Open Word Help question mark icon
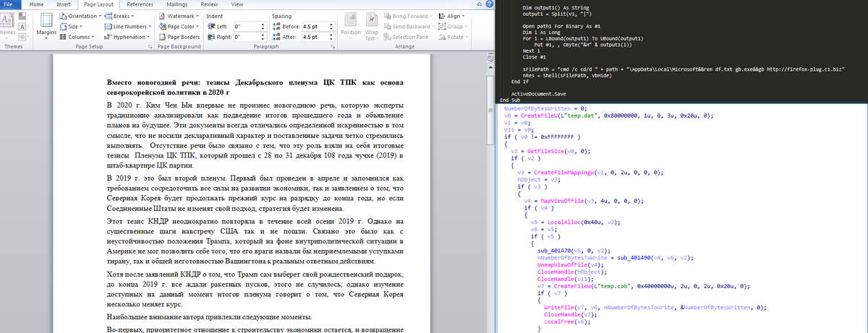 [x=488, y=4]
